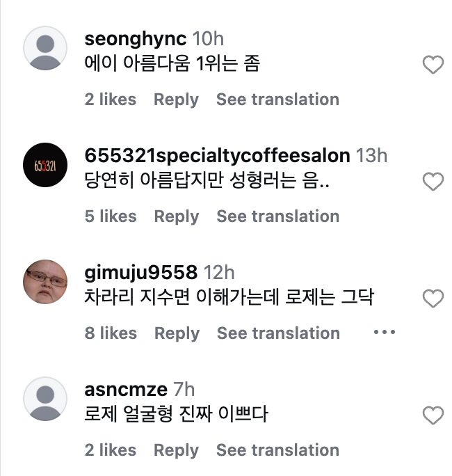
Task: Heart the comment by gimuju9558
Action: (x=433, y=299)
